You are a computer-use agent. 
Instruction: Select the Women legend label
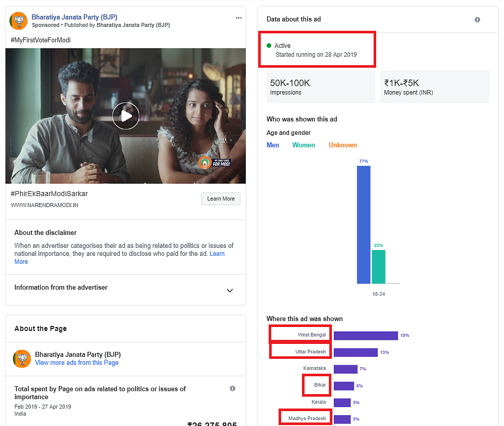303,145
